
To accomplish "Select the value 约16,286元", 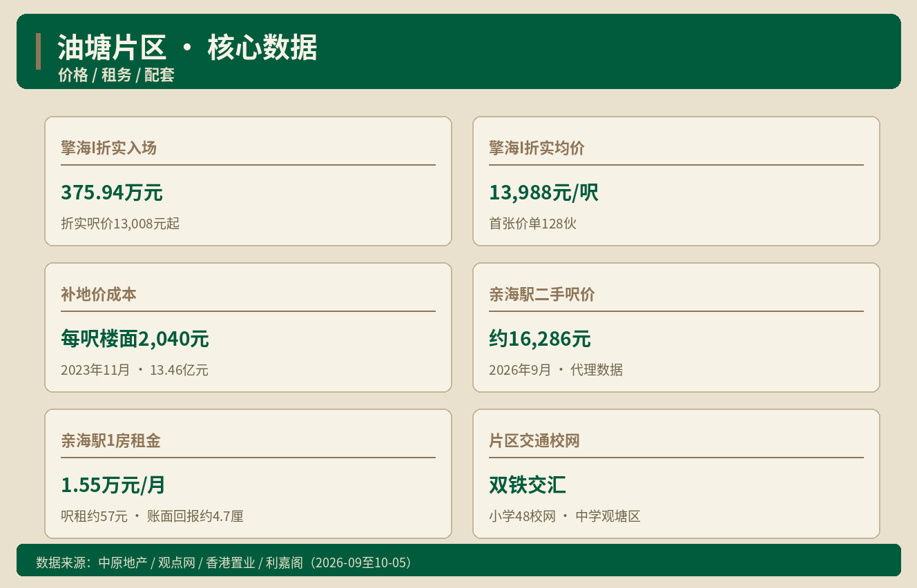I will 540,339.
